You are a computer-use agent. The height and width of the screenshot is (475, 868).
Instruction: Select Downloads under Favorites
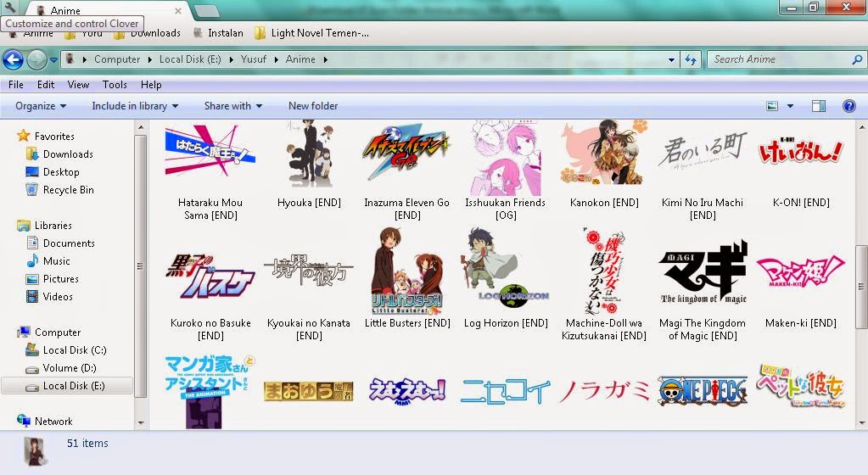point(60,154)
